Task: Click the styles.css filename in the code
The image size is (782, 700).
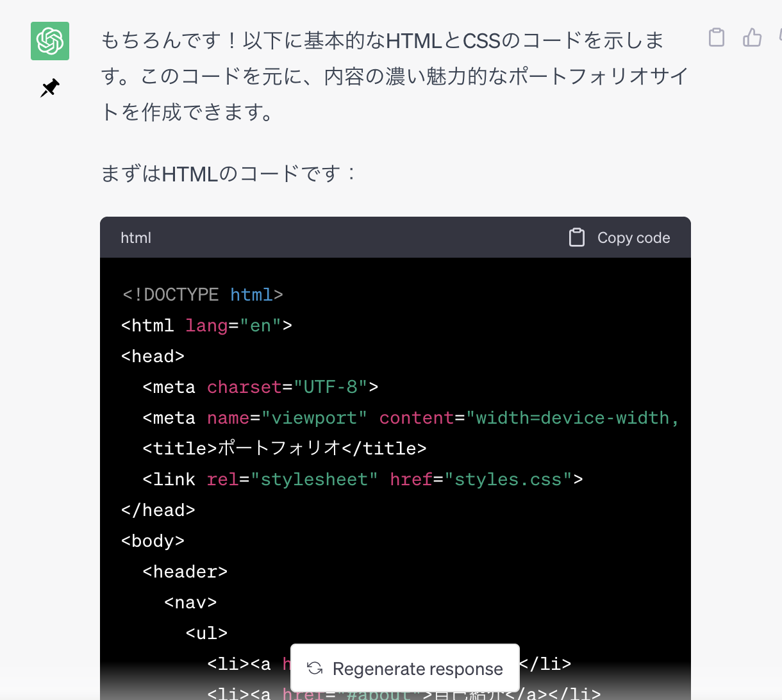Action: pyautogui.click(x=508, y=479)
